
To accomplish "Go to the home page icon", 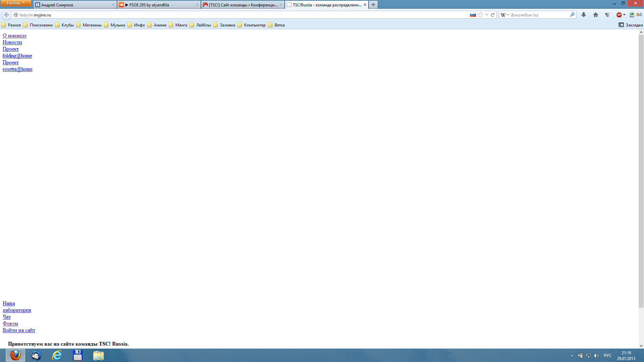I will 596,15.
